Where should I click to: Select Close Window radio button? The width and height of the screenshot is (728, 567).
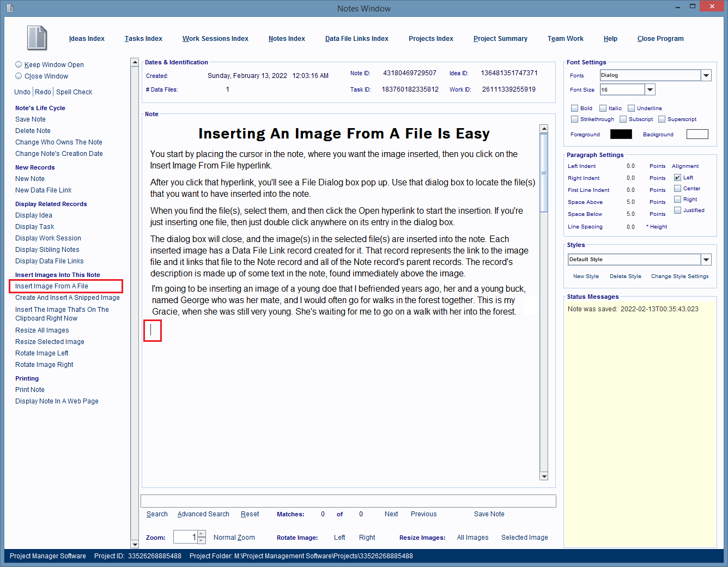coord(19,76)
